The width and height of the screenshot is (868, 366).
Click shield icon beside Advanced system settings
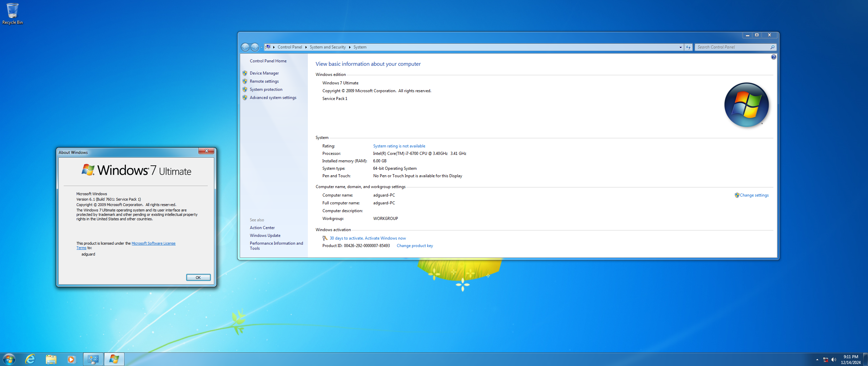245,98
